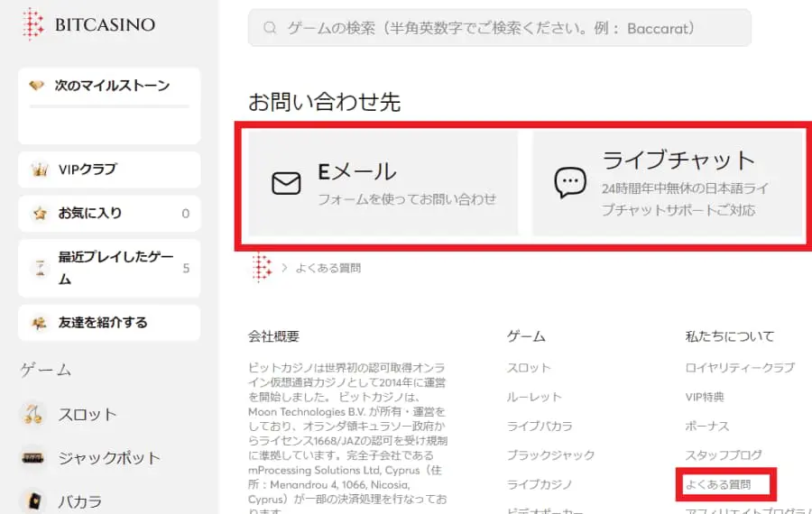Screen dimensions: 812x514
Task: Click ロイヤリティークラブ footer link
Action: (740, 368)
